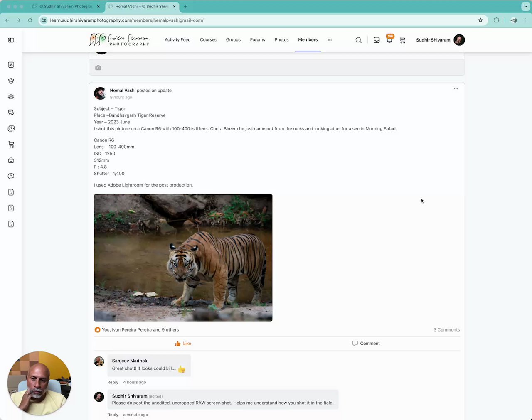The width and height of the screenshot is (532, 420).
Task: Switch to the Sudhir Shivaram Photography tab
Action: (x=66, y=6)
